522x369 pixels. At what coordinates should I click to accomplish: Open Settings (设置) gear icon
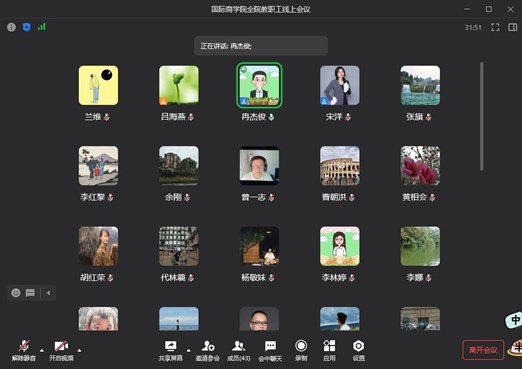point(359,350)
